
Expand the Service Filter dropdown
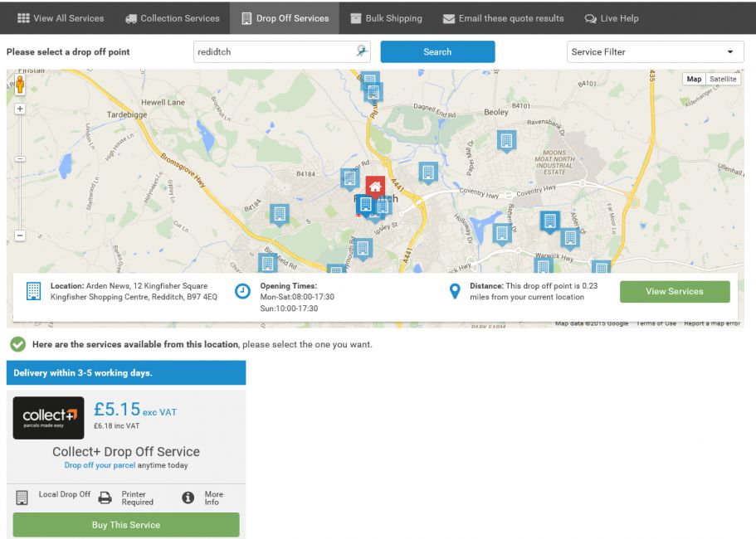pyautogui.click(x=656, y=51)
